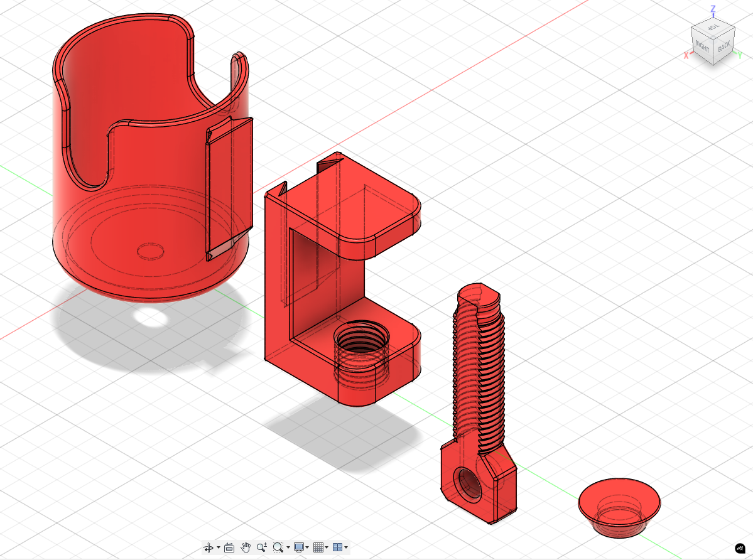Screen dimensions: 753x560
Task: Activate the Look At tool
Action: 229,547
